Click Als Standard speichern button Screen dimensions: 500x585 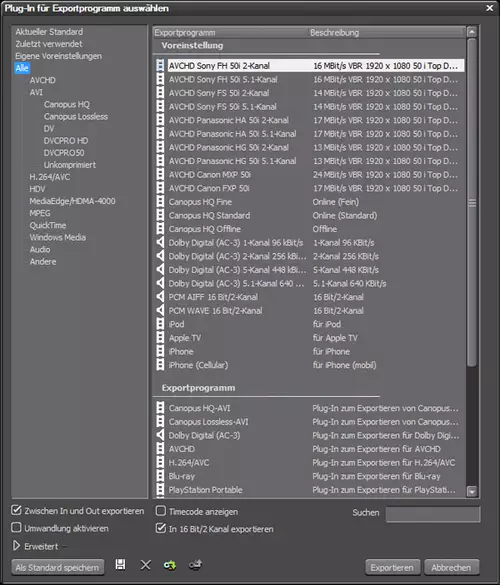[57, 567]
